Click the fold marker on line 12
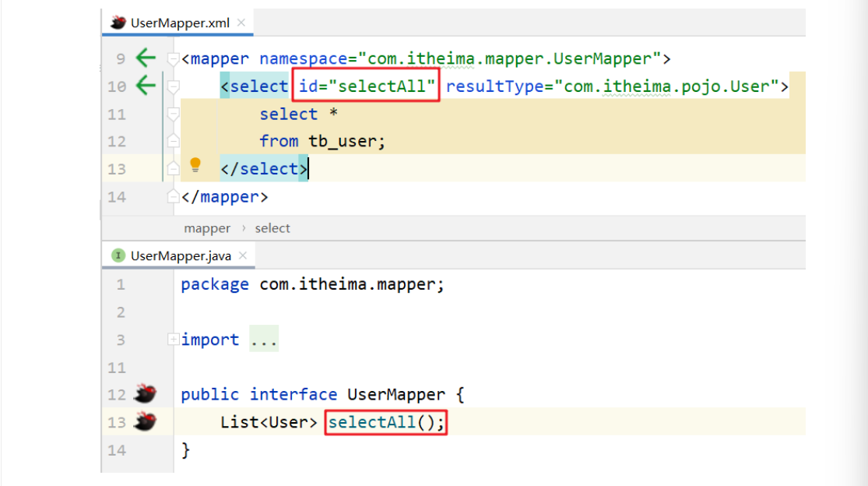Screen dimensions: 868x486 174,141
